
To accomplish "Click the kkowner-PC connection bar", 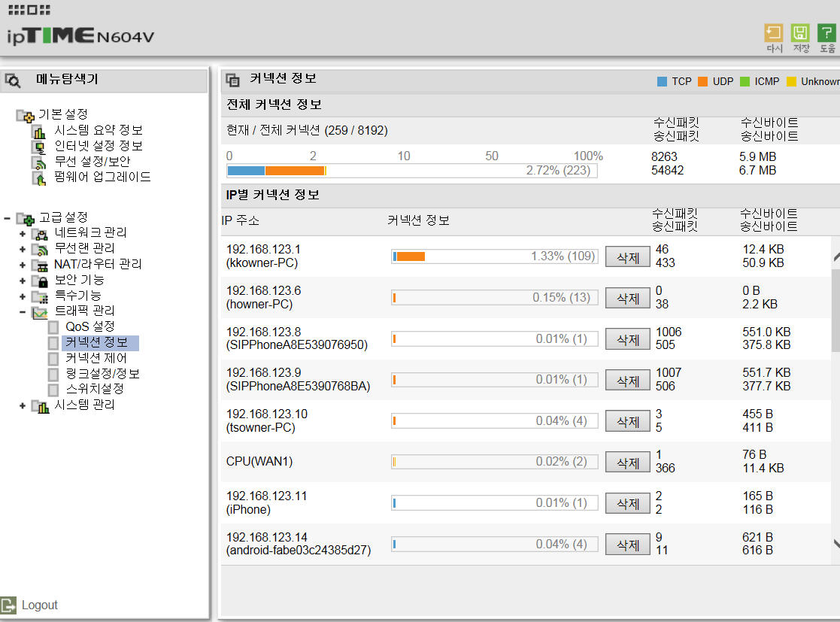I will pyautogui.click(x=495, y=256).
